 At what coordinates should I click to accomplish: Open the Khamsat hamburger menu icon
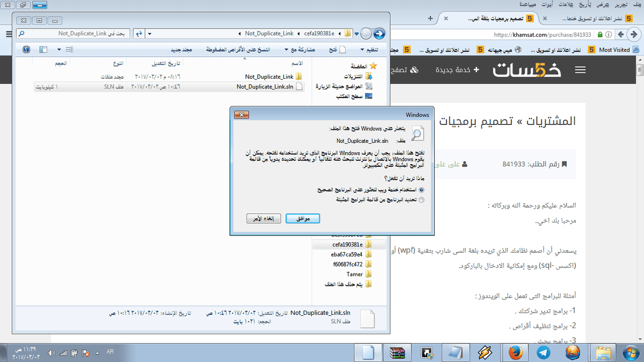tap(581, 70)
